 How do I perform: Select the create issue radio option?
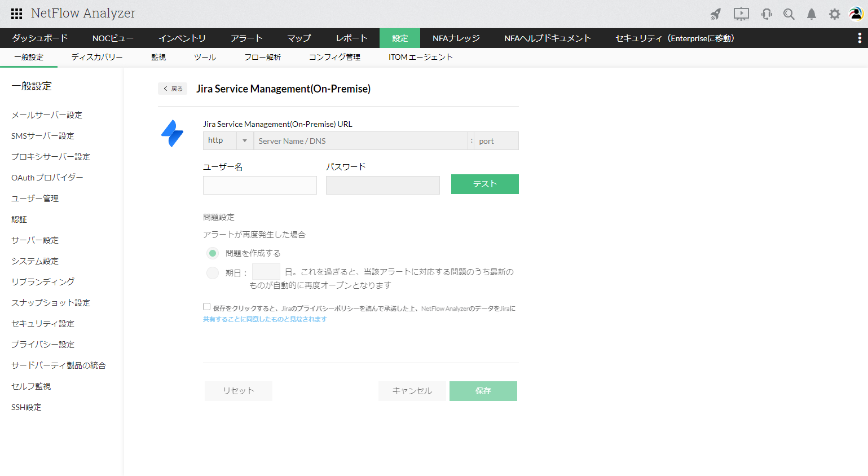[x=213, y=253]
